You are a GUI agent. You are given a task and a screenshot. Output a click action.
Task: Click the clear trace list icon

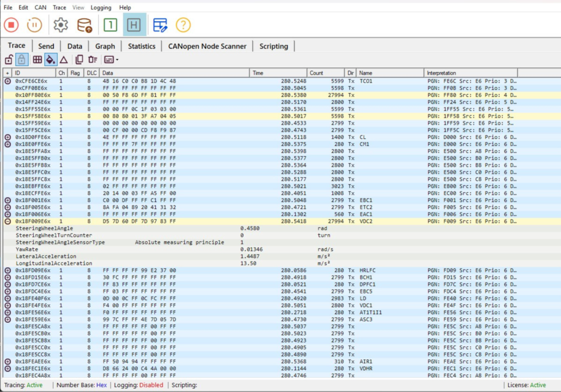click(x=93, y=59)
